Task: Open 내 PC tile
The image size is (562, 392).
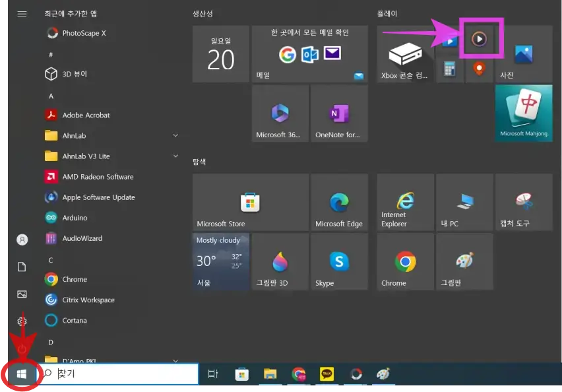Action: [x=464, y=203]
